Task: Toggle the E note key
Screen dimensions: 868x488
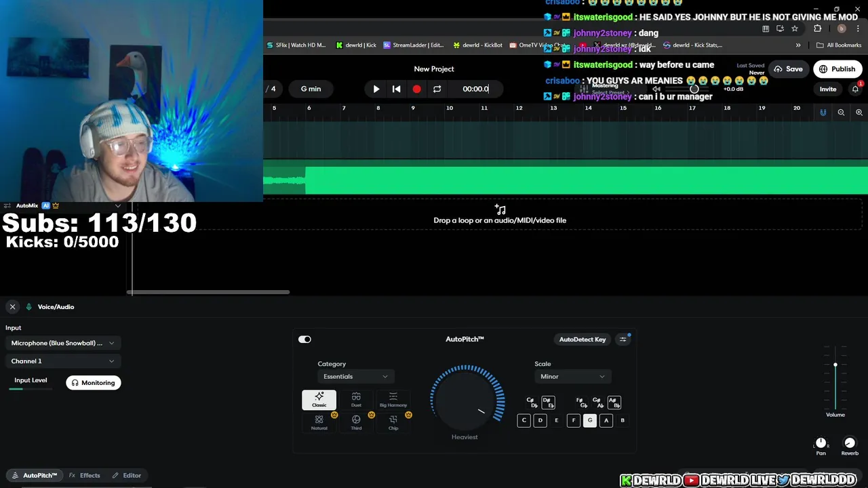Action: click(557, 420)
